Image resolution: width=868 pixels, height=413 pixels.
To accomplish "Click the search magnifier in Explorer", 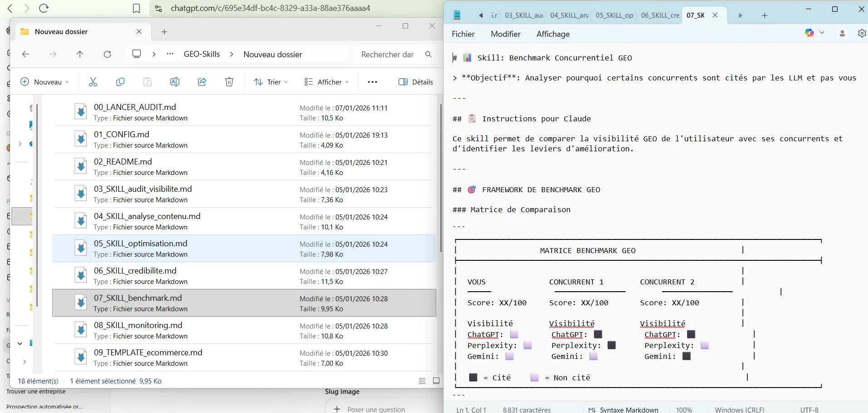I will (x=428, y=54).
